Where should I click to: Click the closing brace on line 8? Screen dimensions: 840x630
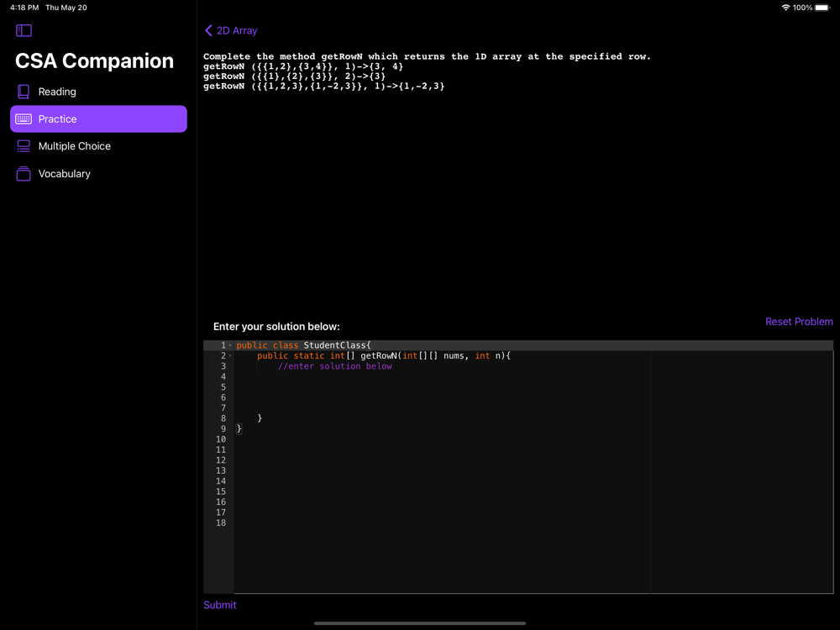pos(260,418)
